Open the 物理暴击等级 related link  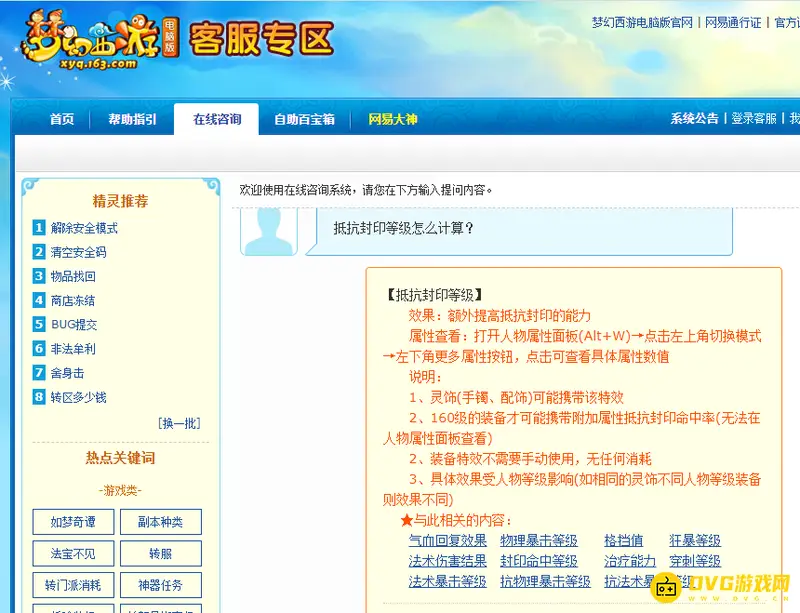click(539, 541)
